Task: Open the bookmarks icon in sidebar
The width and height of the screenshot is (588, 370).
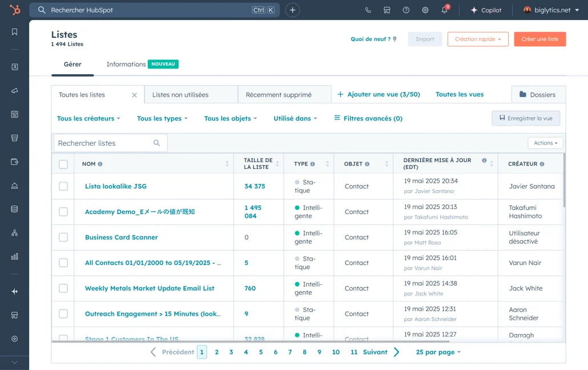Action: [x=15, y=32]
